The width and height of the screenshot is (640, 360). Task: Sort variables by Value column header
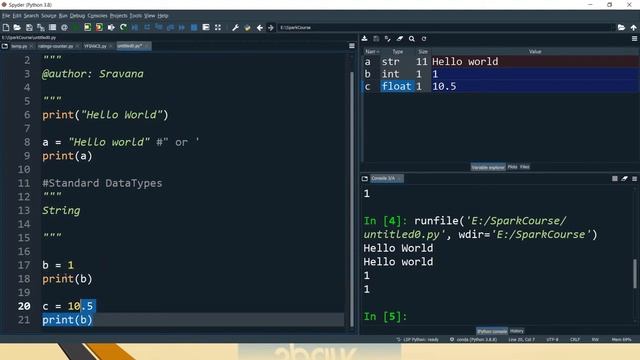click(535, 52)
